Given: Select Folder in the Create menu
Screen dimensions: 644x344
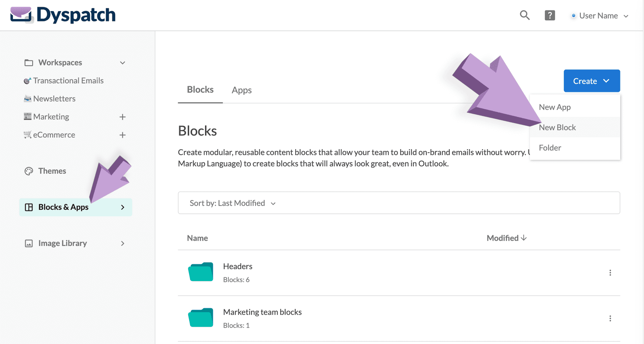Looking at the screenshot, I should coord(550,148).
